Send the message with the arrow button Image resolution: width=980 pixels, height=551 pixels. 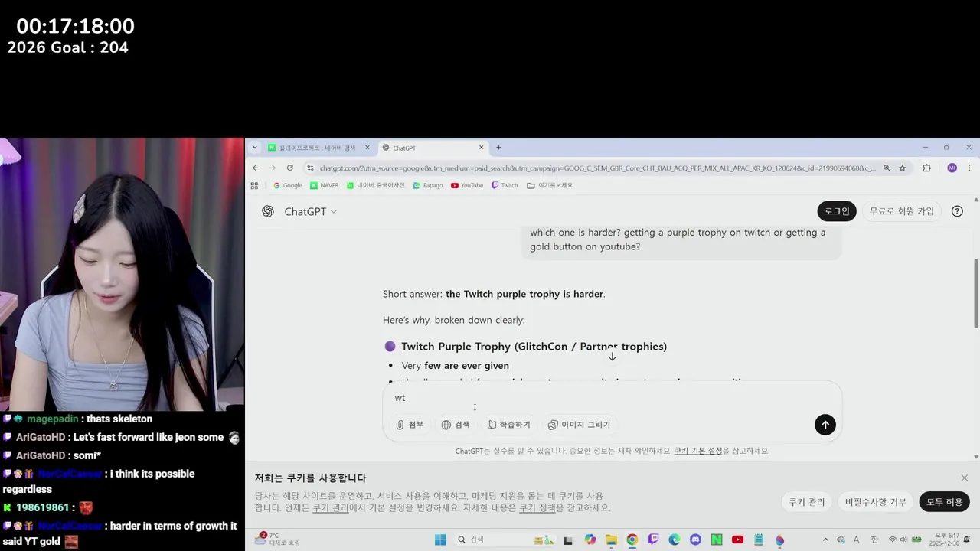click(x=825, y=425)
